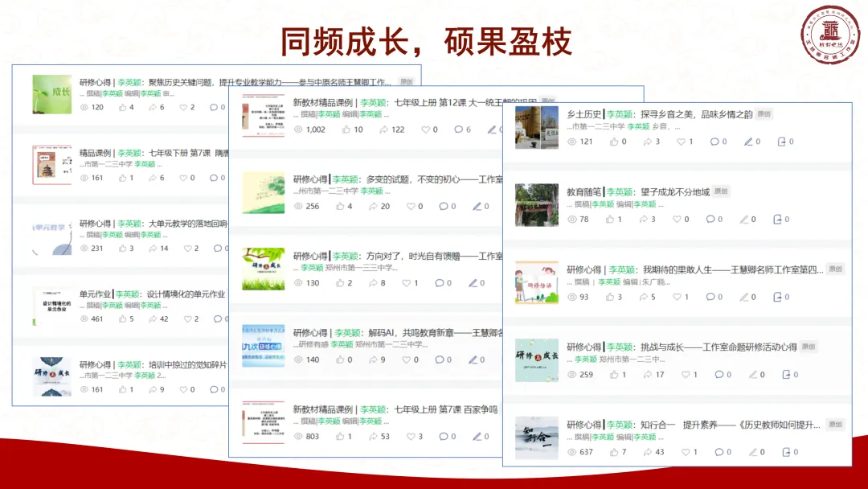Image resolution: width=868 pixels, height=489 pixels.
Task: Click thumbs-up on 多变的试题,不变的初心 article
Action: click(340, 206)
